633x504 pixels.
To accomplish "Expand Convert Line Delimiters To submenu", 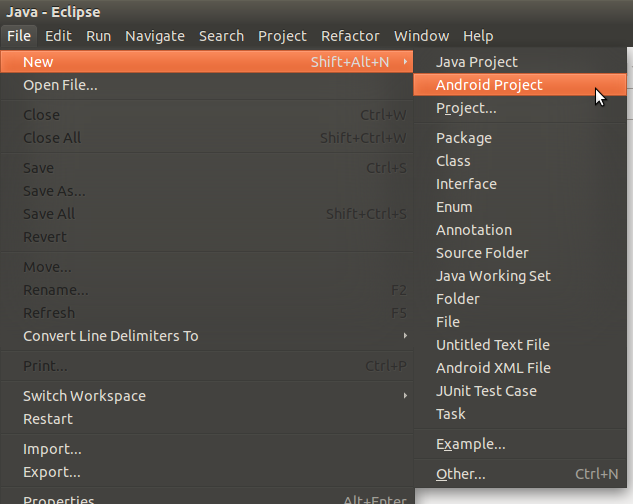I will (x=207, y=336).
